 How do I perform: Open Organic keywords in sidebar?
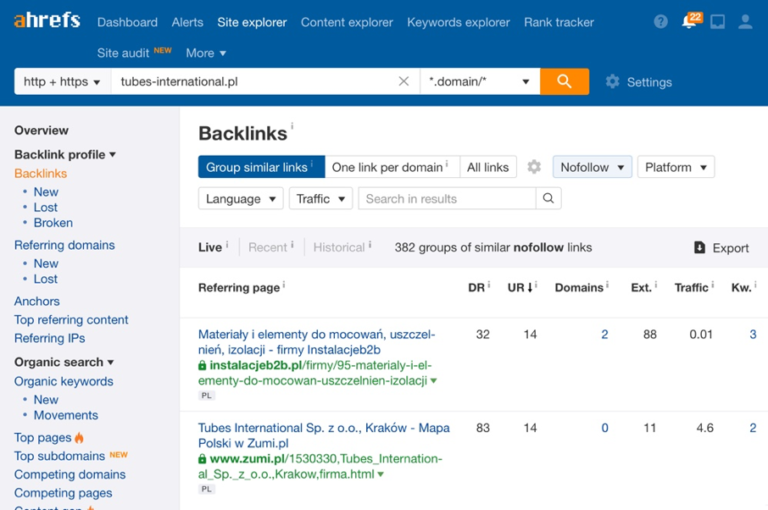[64, 382]
